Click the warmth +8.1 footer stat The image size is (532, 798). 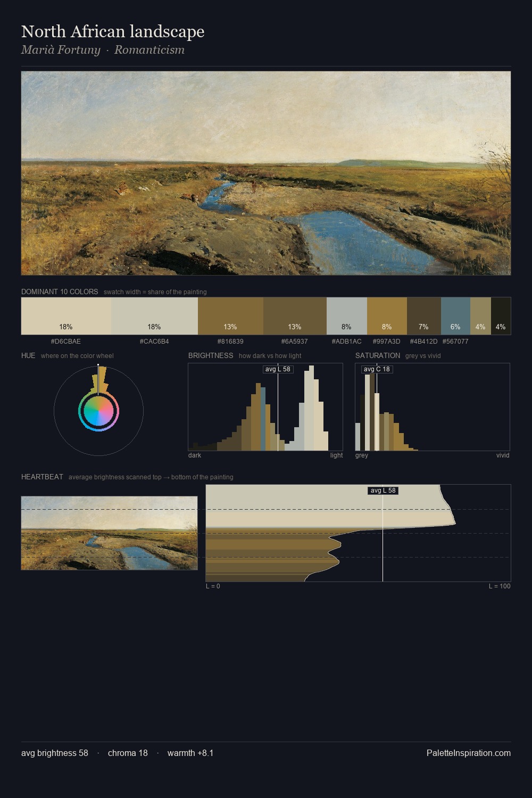(190, 753)
